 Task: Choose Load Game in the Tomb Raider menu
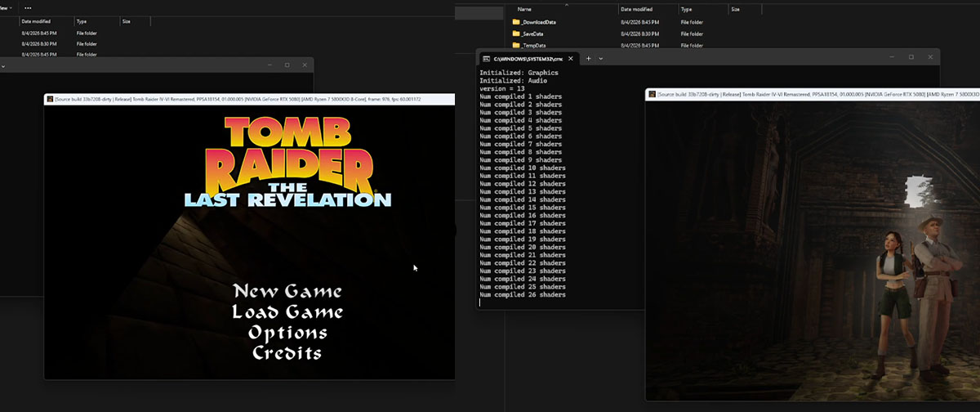287,311
